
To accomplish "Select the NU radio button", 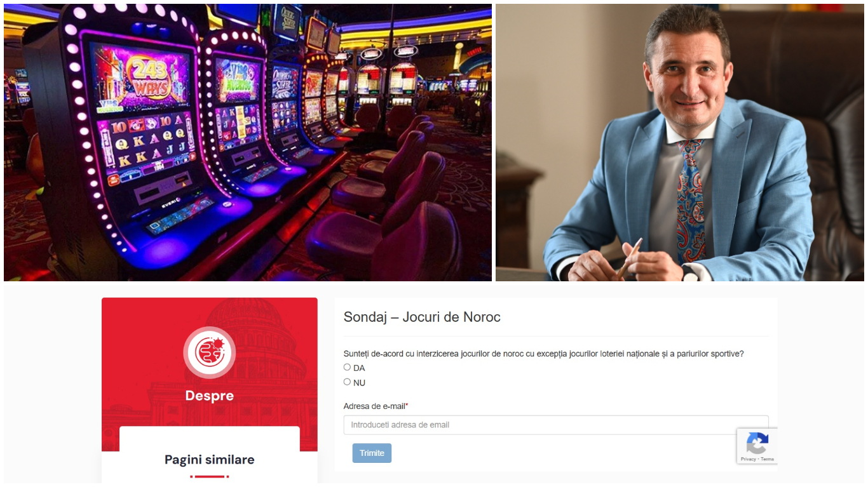I will coord(347,382).
